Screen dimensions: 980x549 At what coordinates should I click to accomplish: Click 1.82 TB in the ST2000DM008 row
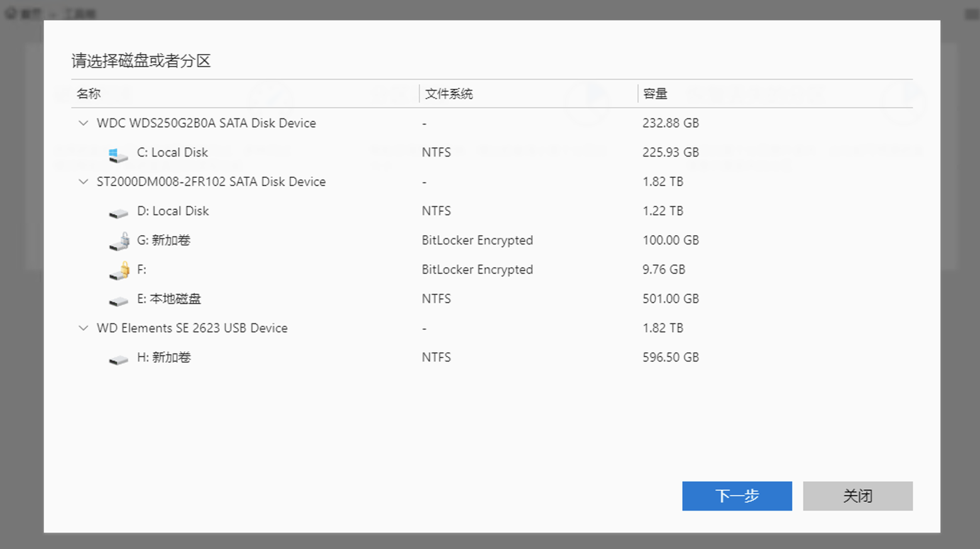(x=663, y=182)
